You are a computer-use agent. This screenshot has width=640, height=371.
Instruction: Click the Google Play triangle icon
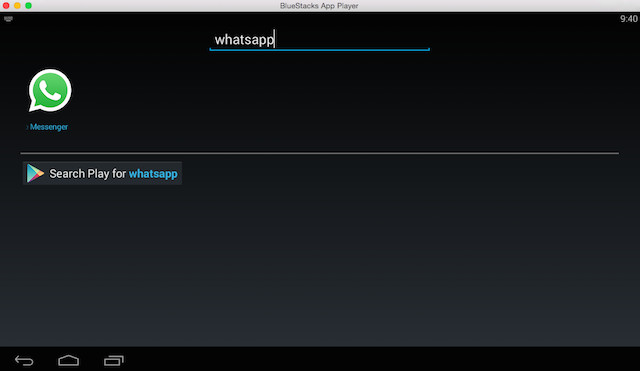pos(35,173)
